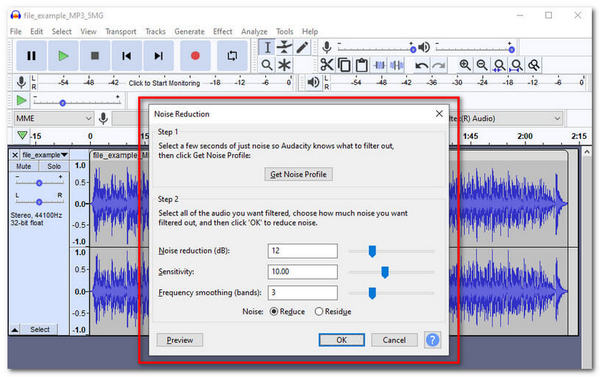This screenshot has width=600, height=377.
Task: Open the file_example track name dropdown menu
Action: [44, 155]
